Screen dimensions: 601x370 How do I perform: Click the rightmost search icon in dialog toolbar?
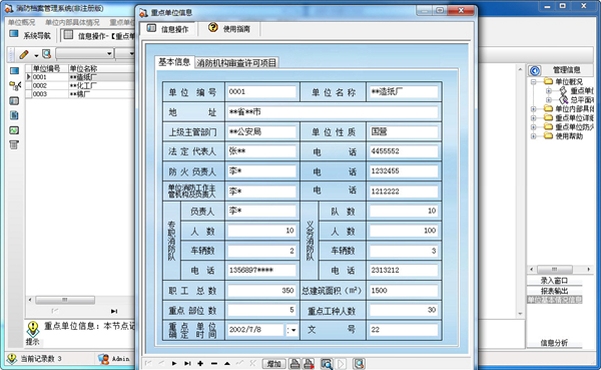pos(359,363)
